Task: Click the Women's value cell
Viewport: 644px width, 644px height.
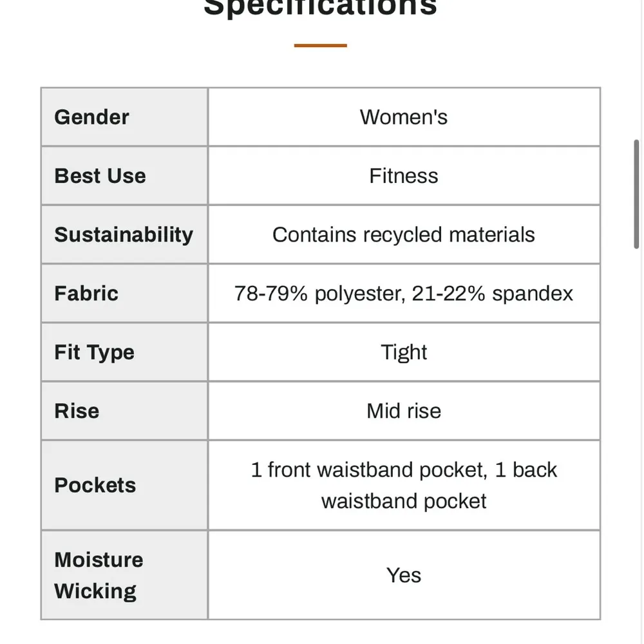Action: [404, 117]
